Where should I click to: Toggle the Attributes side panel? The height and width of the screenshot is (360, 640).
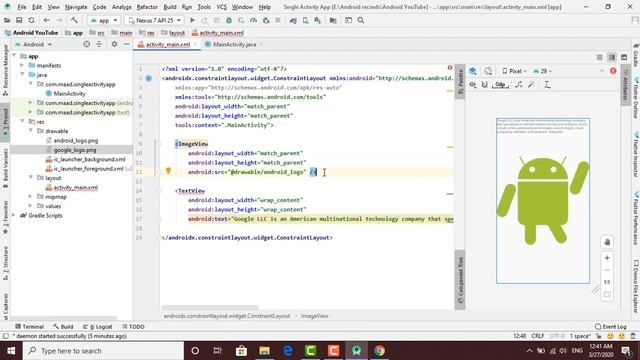click(x=625, y=85)
